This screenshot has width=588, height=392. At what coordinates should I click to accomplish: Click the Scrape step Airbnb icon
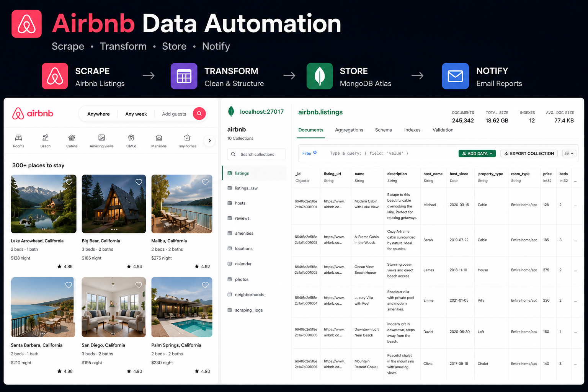55,76
